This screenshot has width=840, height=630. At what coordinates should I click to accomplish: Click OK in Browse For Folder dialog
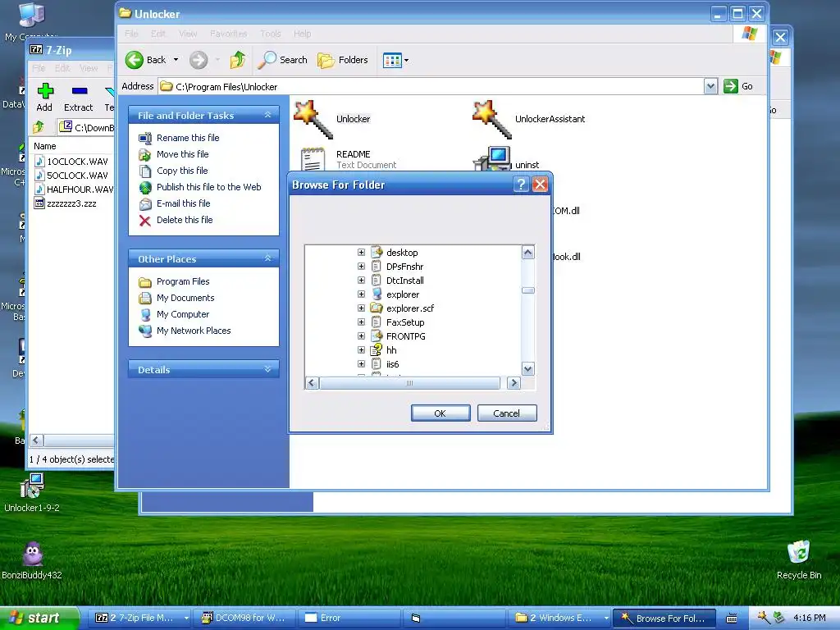tap(441, 413)
